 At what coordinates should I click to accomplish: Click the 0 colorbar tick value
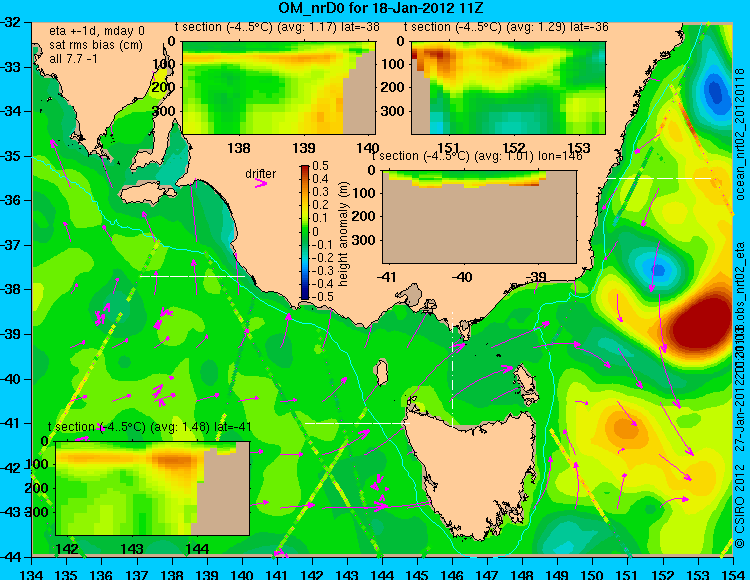coord(316,232)
